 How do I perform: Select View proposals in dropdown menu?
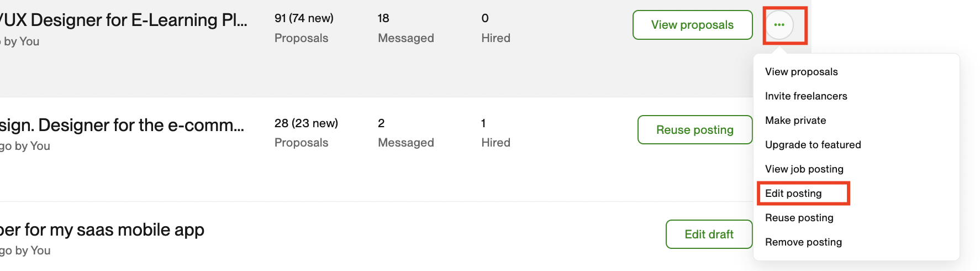(x=801, y=72)
